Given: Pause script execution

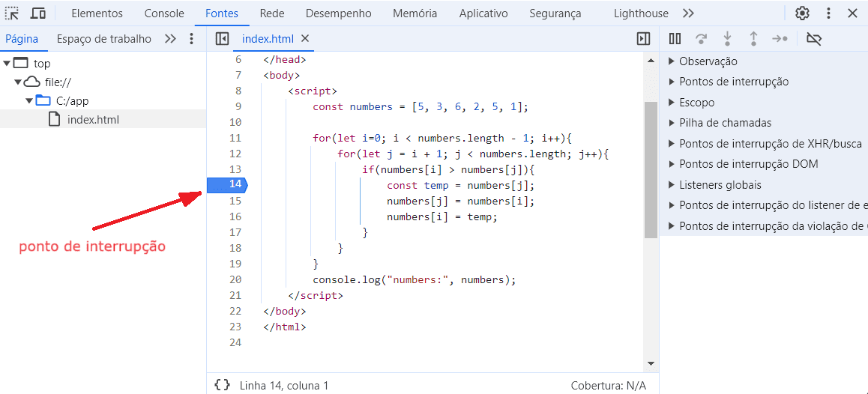Looking at the screenshot, I should coord(675,39).
